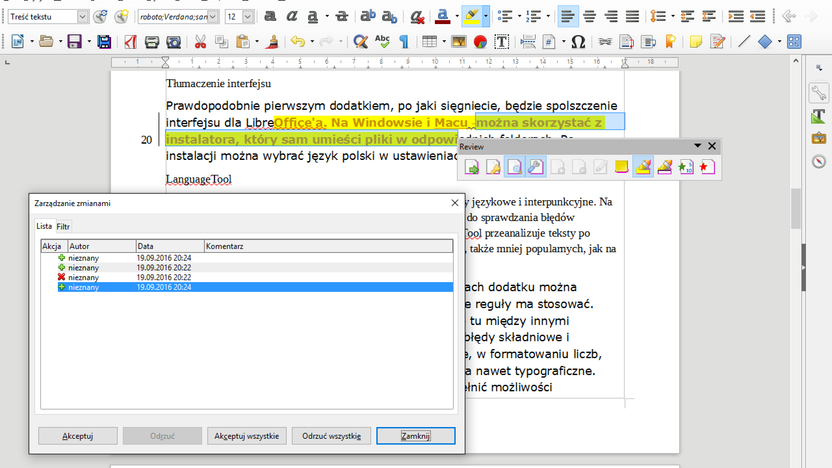
Task: Open Insert Table dropdown arrow
Action: coord(444,41)
